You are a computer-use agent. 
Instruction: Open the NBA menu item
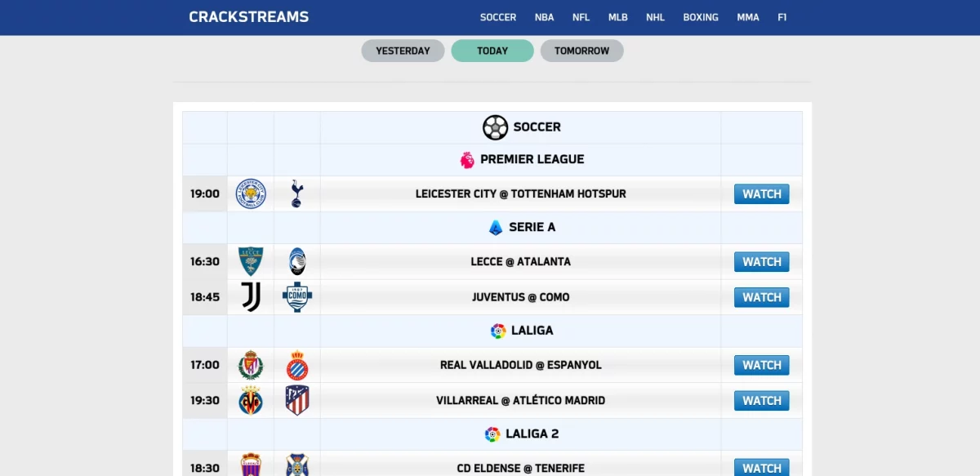click(x=544, y=17)
